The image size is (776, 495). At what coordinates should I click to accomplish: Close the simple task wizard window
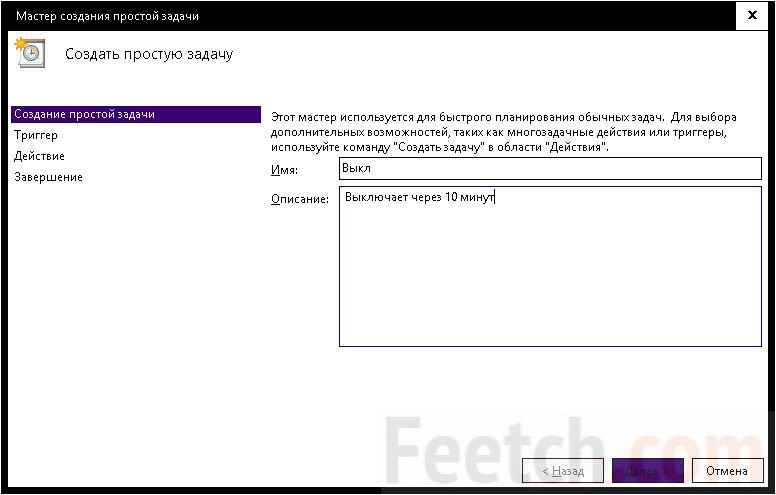750,16
